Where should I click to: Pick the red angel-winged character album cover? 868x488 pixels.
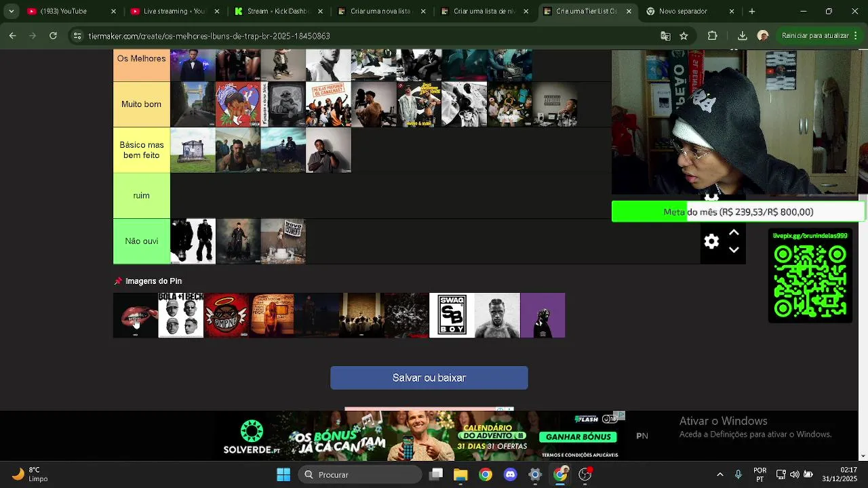click(x=226, y=315)
